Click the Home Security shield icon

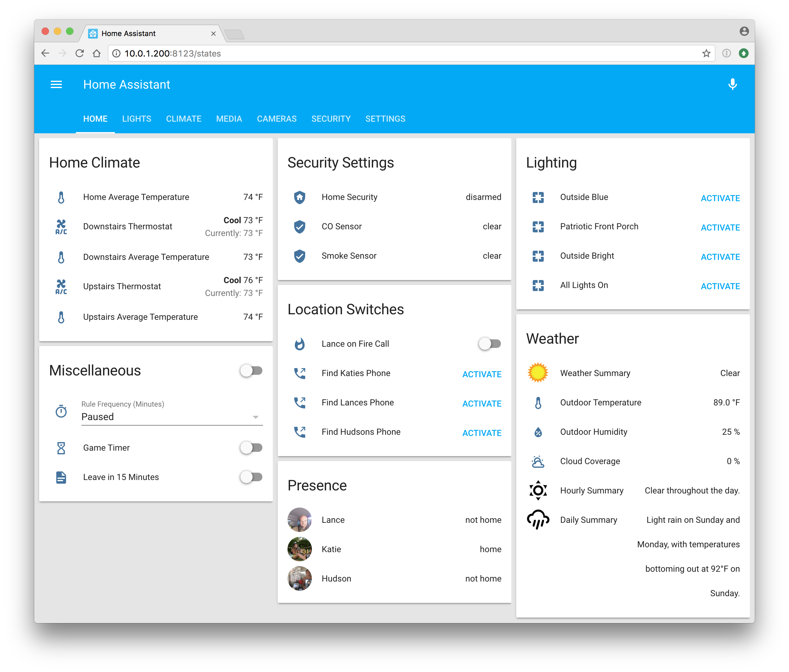click(300, 197)
